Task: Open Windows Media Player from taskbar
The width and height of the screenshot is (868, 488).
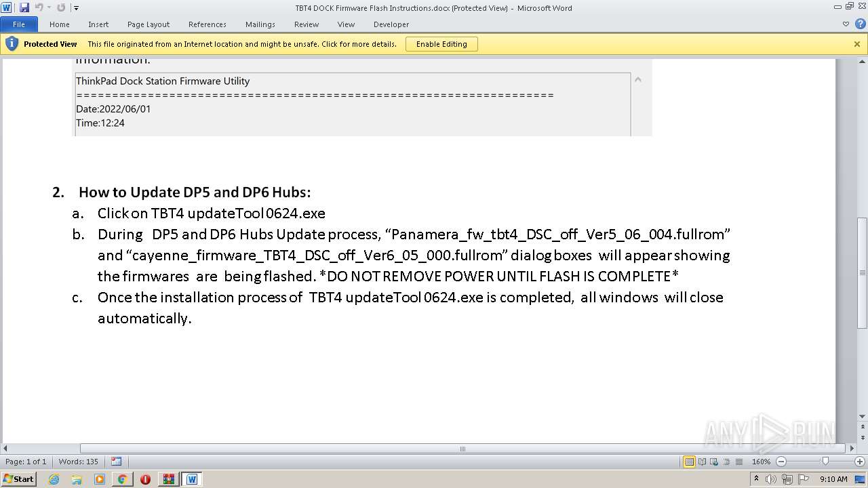Action: coord(100,479)
